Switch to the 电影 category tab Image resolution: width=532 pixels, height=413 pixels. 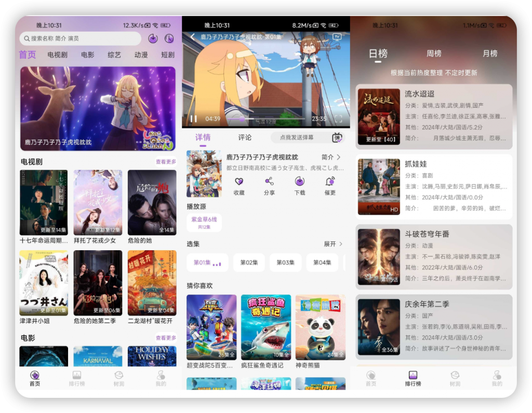coord(87,55)
